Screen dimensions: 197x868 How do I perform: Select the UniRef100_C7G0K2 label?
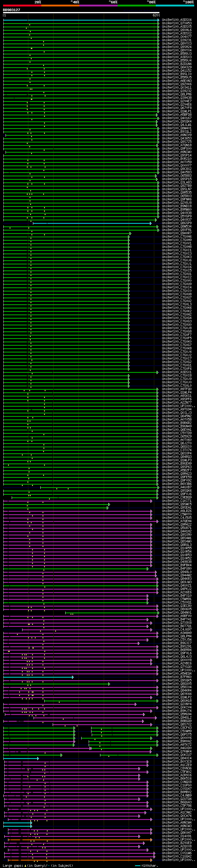pos(177,311)
